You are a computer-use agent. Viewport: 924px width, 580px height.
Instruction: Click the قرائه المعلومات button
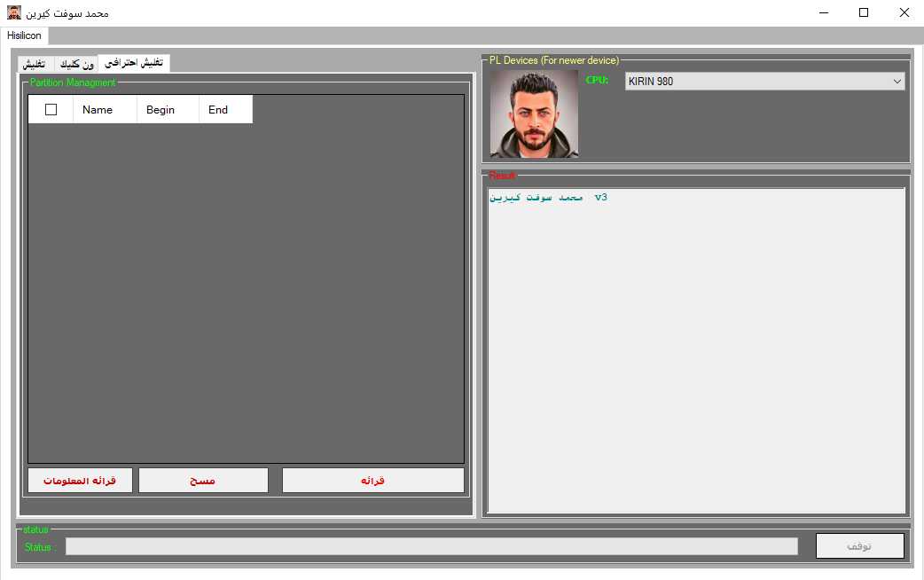tap(79, 480)
